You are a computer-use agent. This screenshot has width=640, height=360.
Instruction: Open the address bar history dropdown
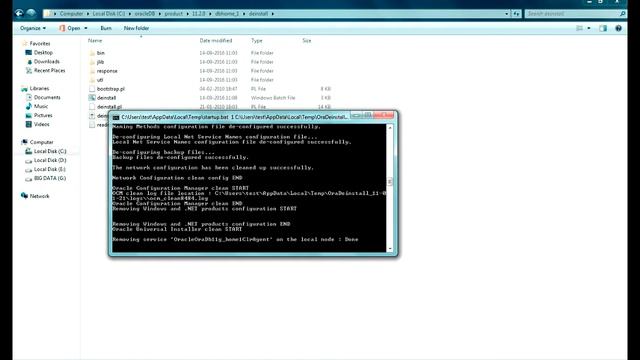[507, 14]
